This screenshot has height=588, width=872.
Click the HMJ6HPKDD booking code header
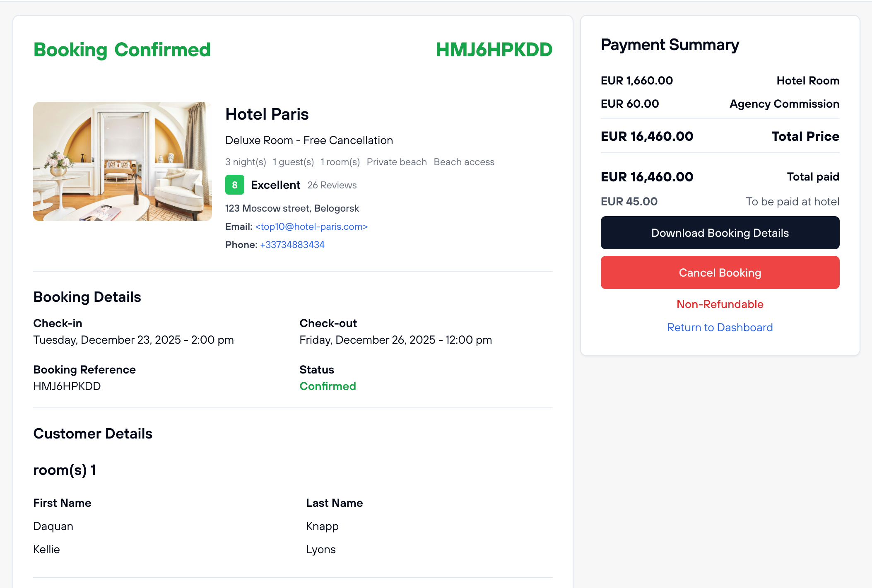tap(494, 50)
